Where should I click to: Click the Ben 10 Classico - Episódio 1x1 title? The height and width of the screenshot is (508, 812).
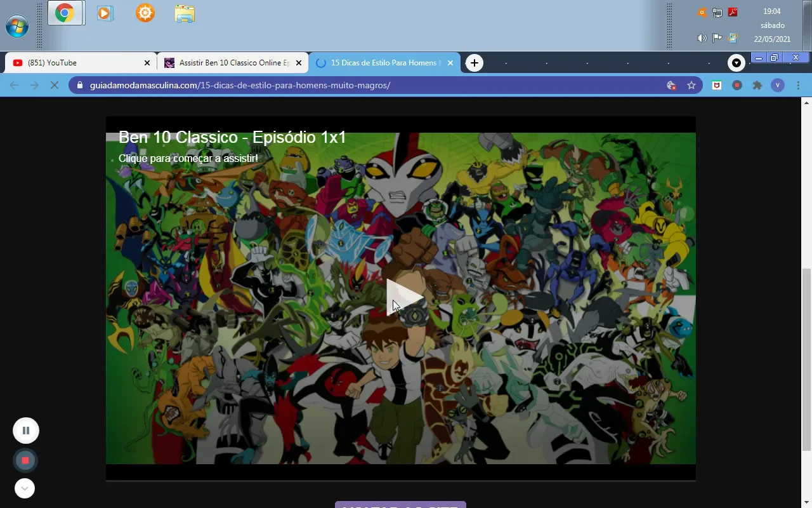[232, 137]
